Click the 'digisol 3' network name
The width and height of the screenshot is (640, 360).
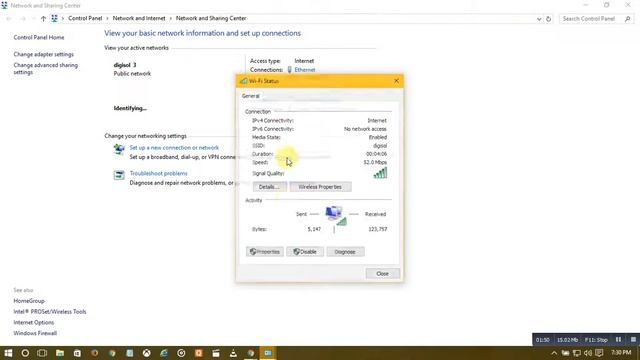125,65
